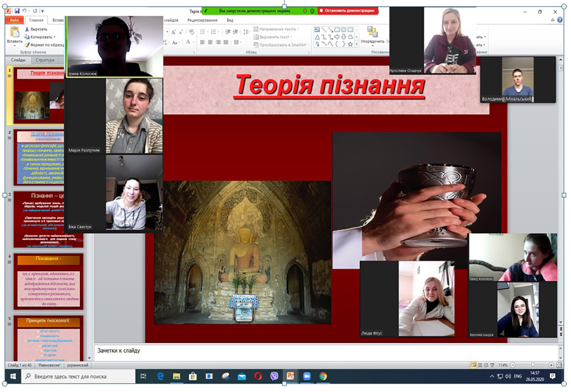This screenshot has height=392, width=571.
Task: Adjust the zoom slider in status bar
Action: [x=532, y=365]
